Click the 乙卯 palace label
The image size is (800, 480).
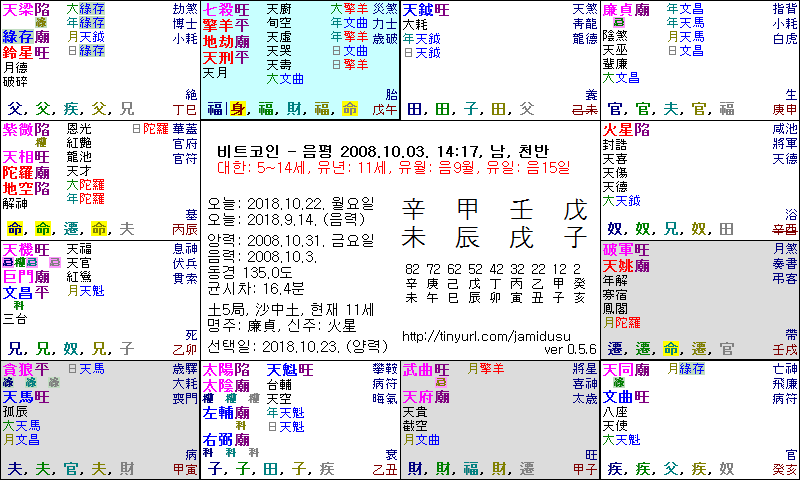tap(185, 349)
